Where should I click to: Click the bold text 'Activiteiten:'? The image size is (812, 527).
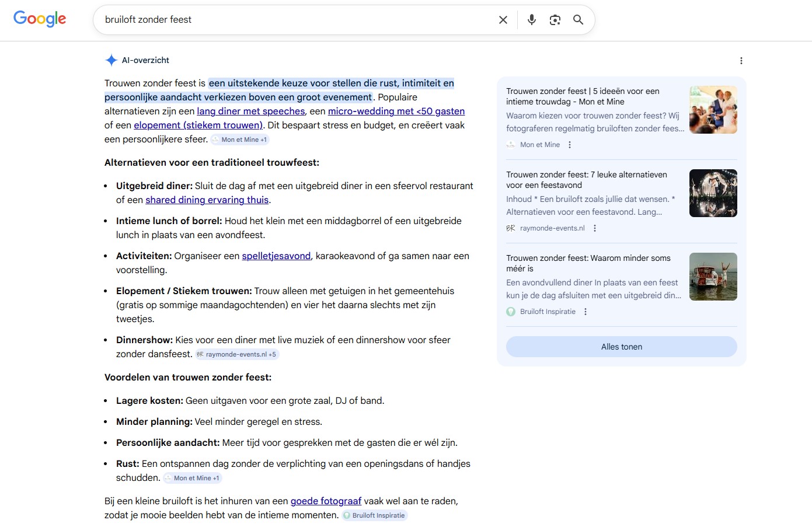[144, 256]
